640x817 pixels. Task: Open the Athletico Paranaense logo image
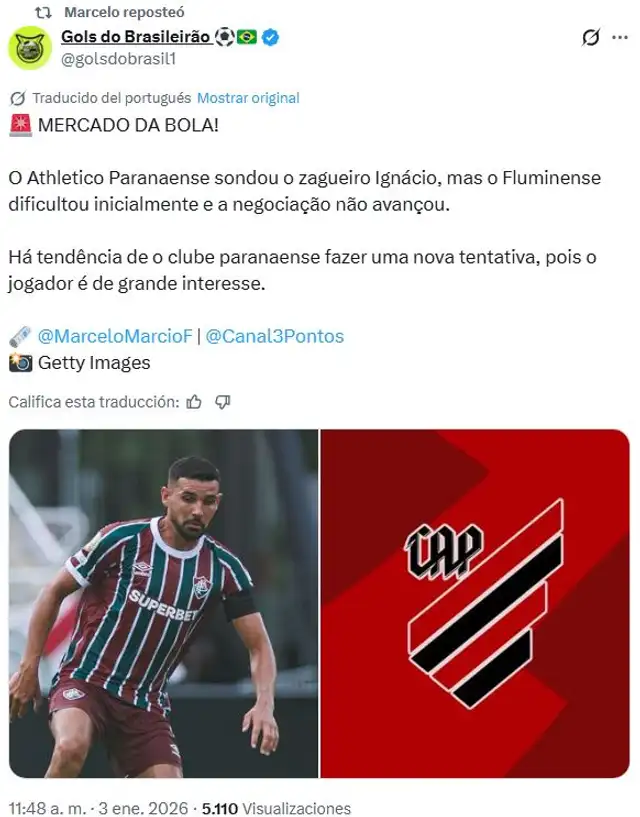(475, 603)
